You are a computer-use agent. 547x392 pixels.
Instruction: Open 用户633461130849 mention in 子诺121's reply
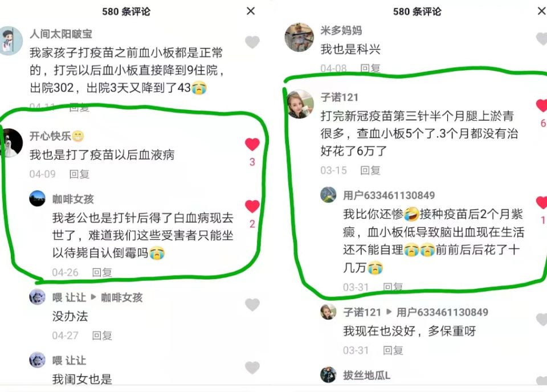[x=442, y=312]
